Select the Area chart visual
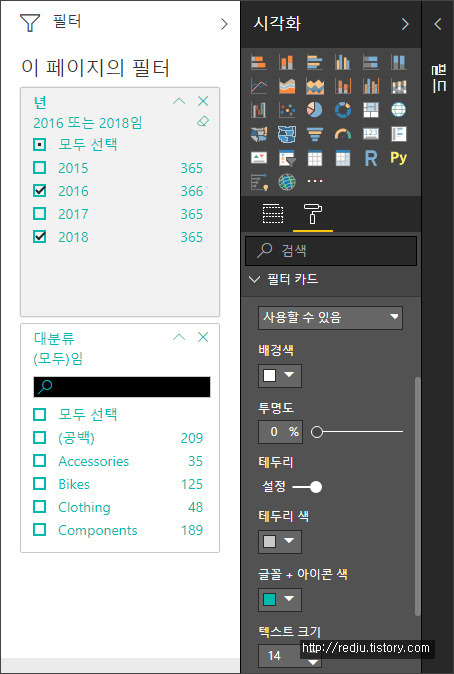The height and width of the screenshot is (674, 454). coord(286,86)
